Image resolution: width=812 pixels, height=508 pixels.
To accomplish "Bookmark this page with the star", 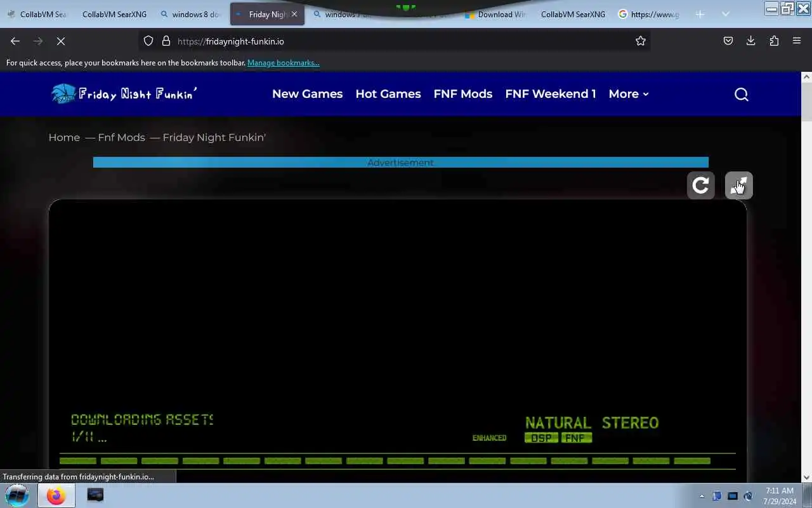I will [x=641, y=41].
